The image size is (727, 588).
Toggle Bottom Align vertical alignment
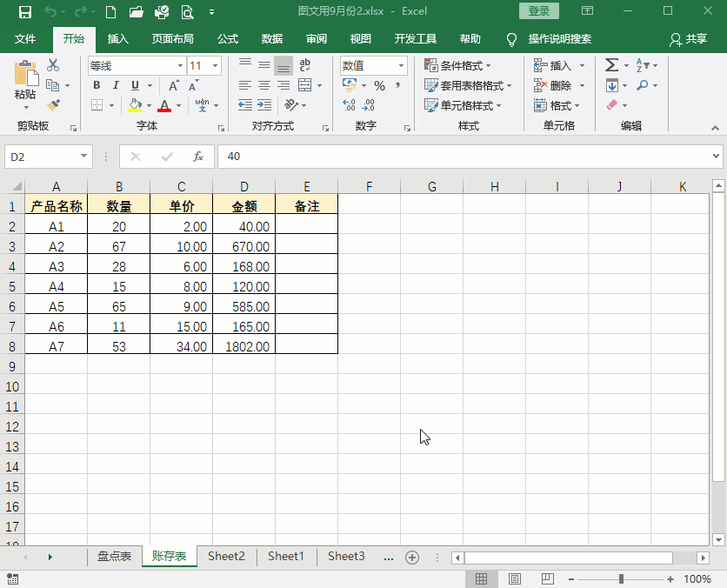[x=283, y=65]
